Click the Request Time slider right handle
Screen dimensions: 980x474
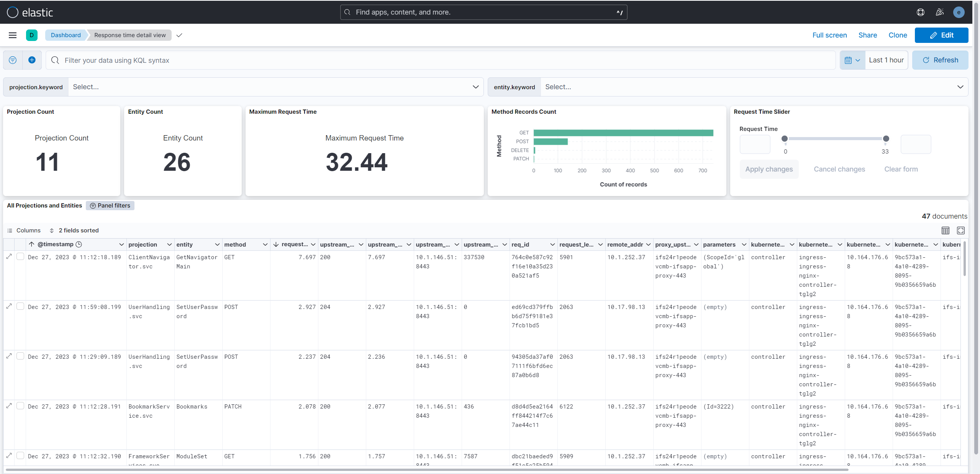click(x=886, y=139)
